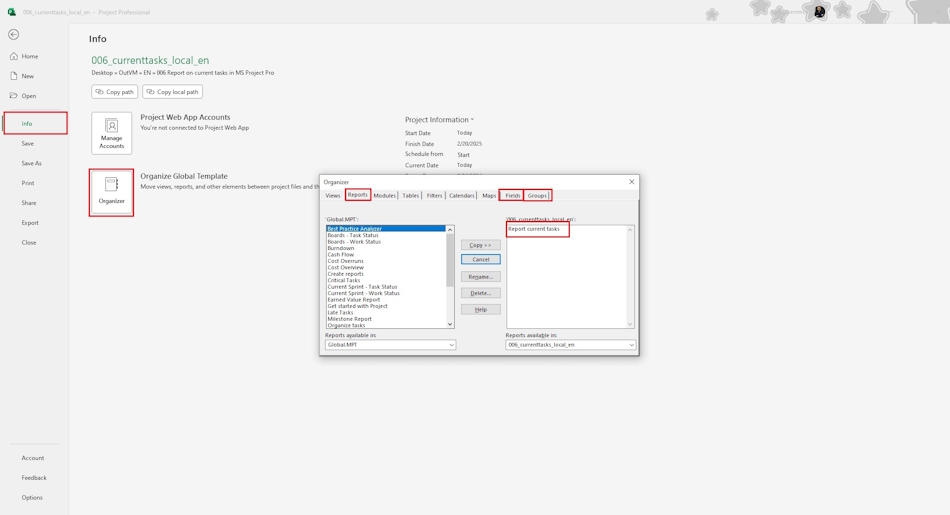Viewport: 950px width, 515px height.
Task: Click the Manage Accounts icon button
Action: 111,133
